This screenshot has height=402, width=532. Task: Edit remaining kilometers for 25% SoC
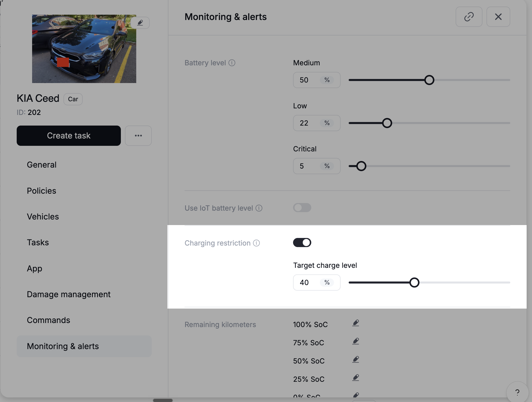[356, 378]
